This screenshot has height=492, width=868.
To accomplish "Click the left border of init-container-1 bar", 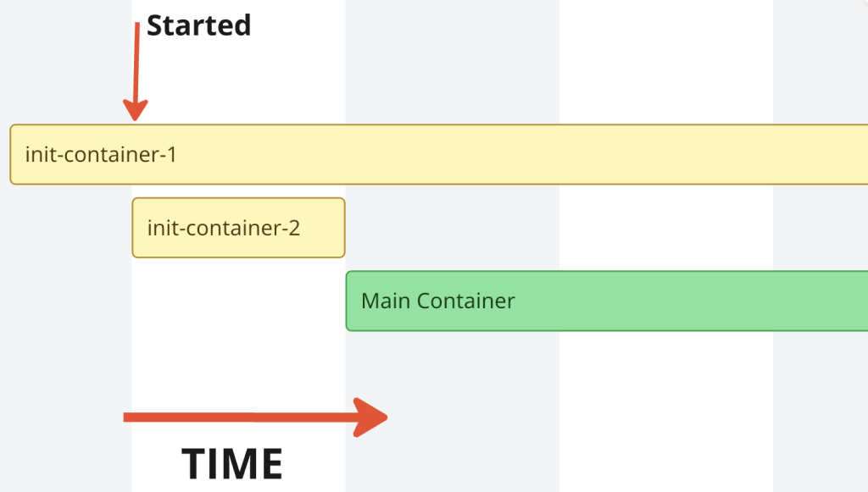I will [x=11, y=154].
